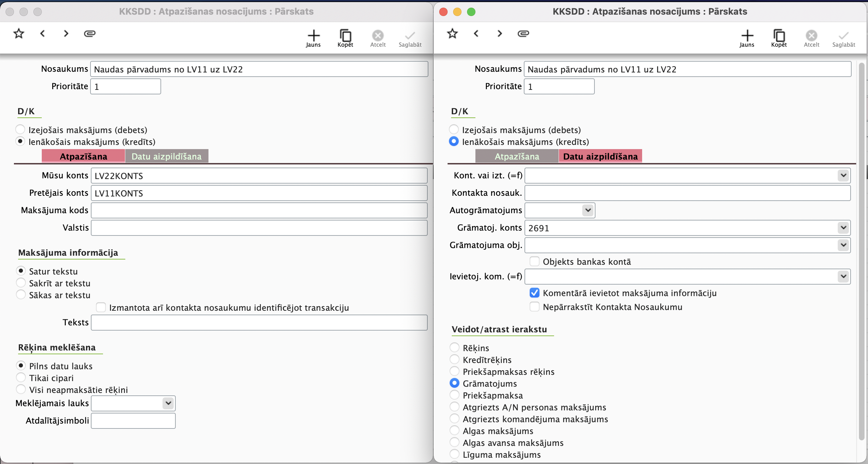Select Izejošais maksājums (debets) in left window
868x464 pixels.
tap(20, 129)
